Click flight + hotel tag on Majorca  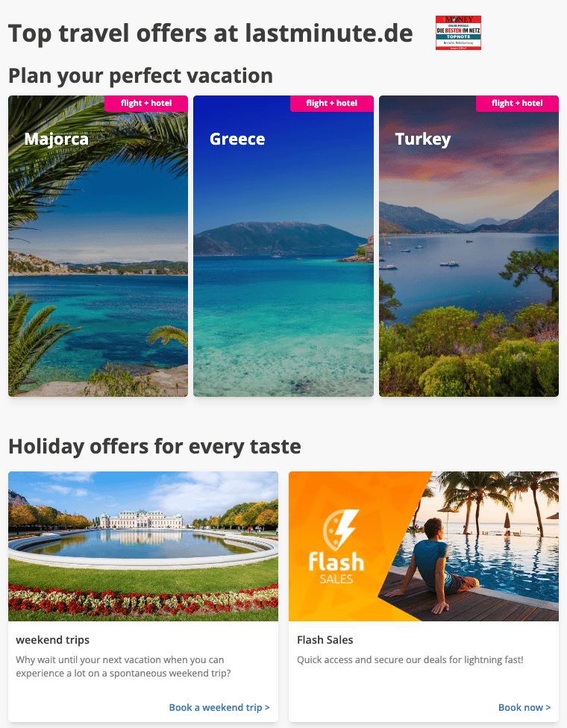[x=145, y=103]
